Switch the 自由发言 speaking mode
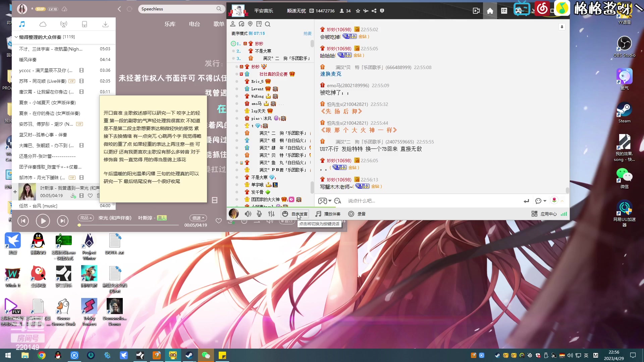Image resolution: width=644 pixels, height=362 pixels. click(295, 214)
